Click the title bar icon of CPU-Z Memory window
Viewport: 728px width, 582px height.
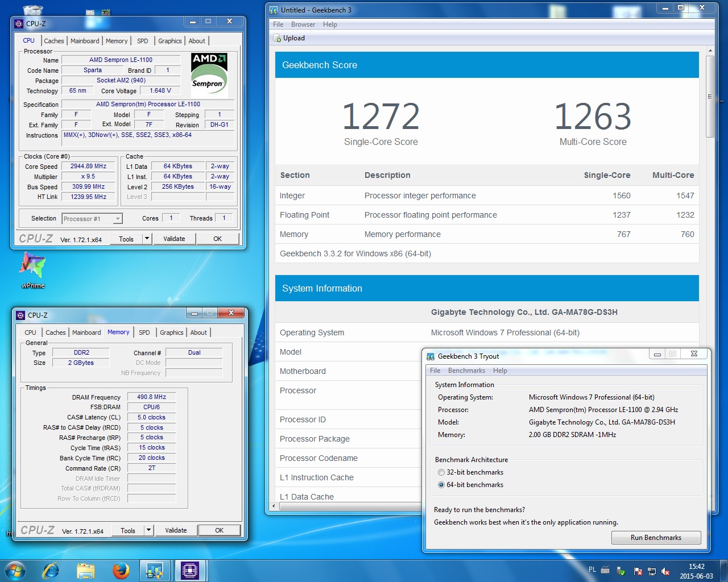pos(21,315)
